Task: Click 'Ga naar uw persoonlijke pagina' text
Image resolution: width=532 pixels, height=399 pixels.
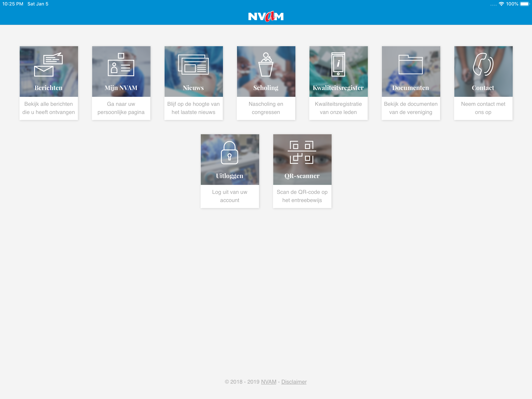Action: [x=121, y=108]
